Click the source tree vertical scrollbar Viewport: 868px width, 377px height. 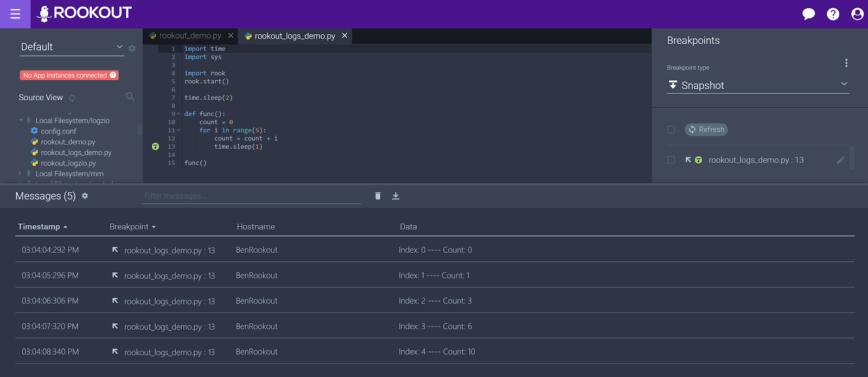(x=139, y=129)
